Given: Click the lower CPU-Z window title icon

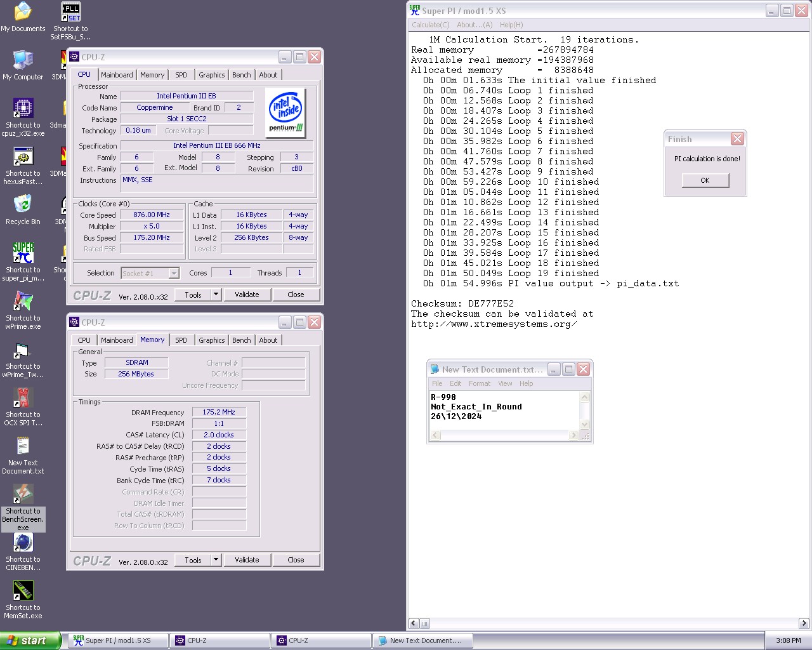Looking at the screenshot, I should pyautogui.click(x=74, y=322).
